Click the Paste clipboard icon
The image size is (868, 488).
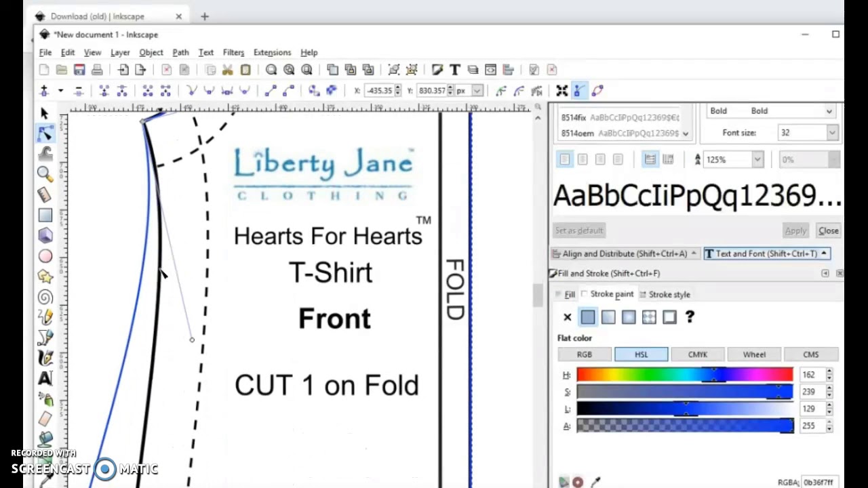coord(245,70)
